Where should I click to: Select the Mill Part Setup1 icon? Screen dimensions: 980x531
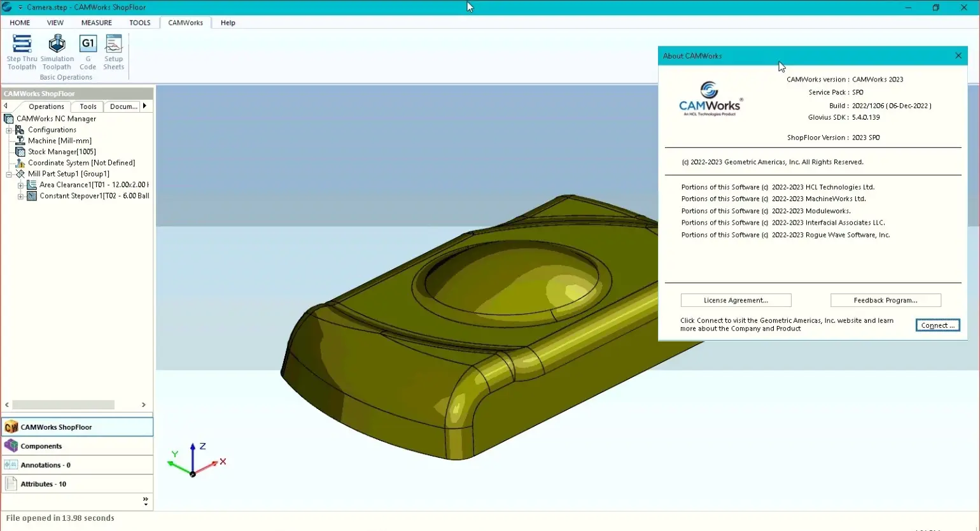tap(20, 174)
